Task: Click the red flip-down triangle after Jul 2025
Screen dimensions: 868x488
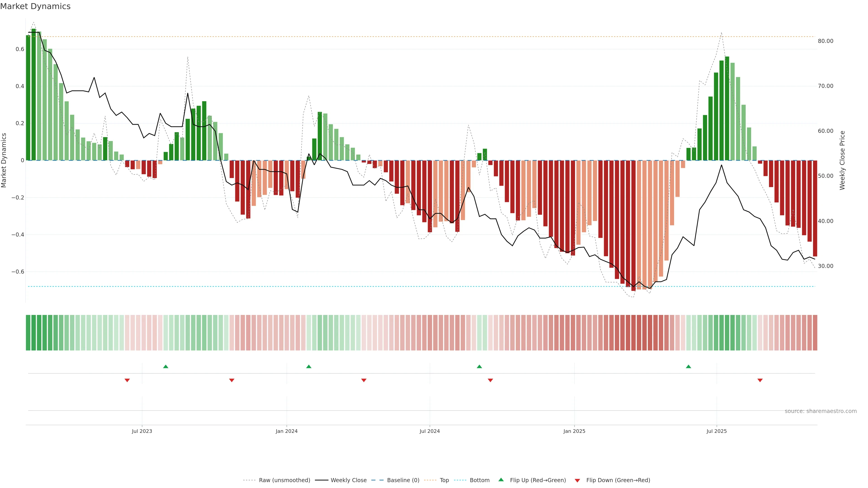Action: [x=760, y=380]
